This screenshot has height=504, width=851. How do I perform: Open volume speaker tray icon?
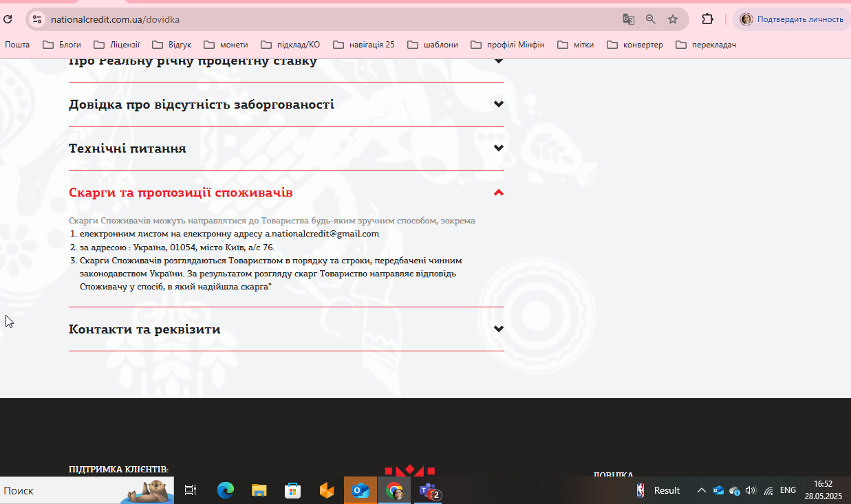(751, 490)
